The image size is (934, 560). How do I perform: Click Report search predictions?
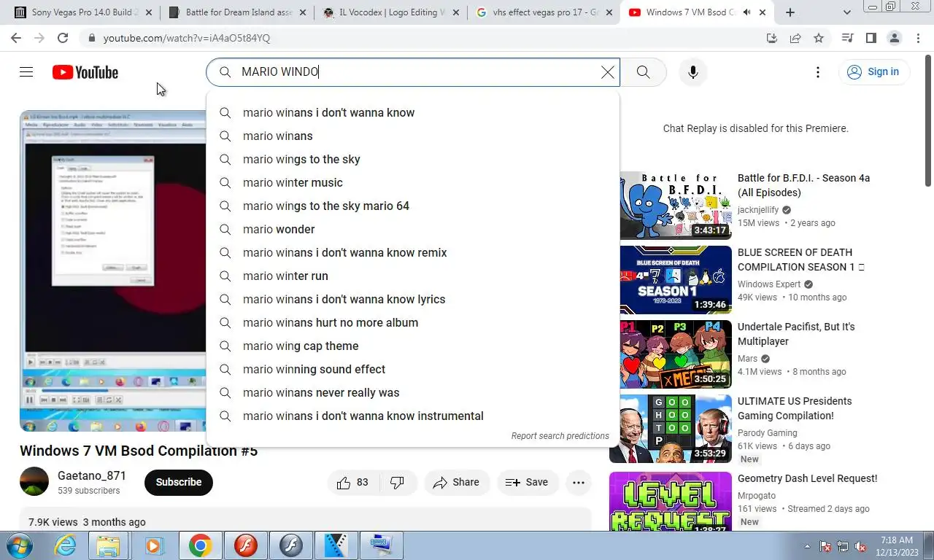[560, 436]
